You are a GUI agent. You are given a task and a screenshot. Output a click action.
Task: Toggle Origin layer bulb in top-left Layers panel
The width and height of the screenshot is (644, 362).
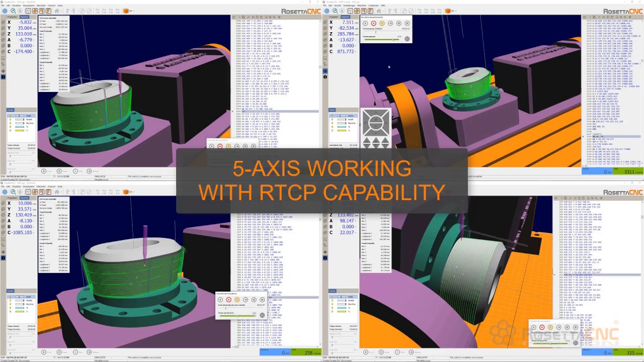pyautogui.click(x=10, y=116)
